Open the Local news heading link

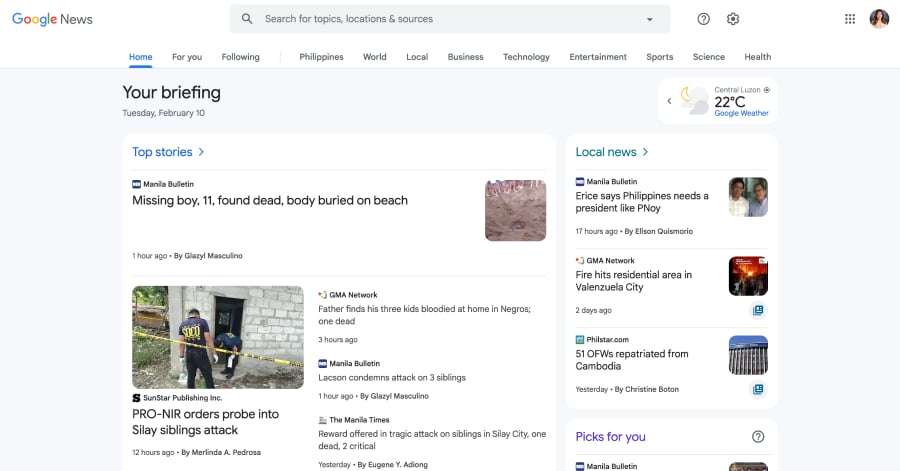606,152
